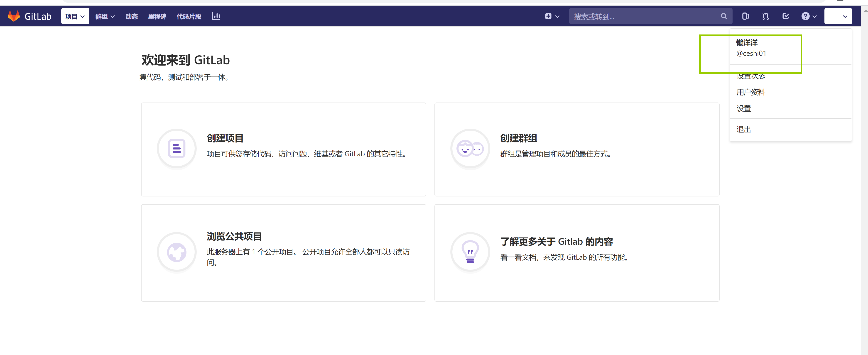
Task: Open 设置 in user menu
Action: (744, 108)
